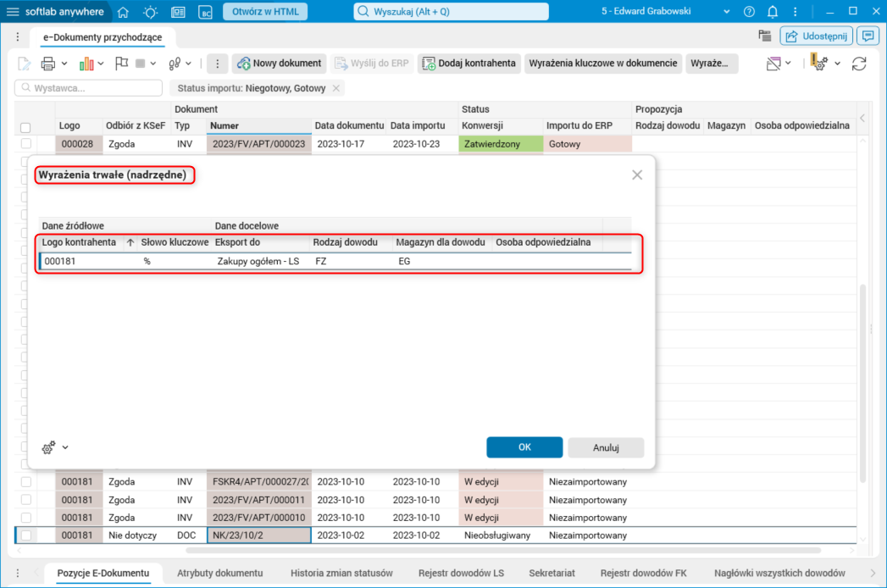Click the Nowy dokument button
The height and width of the screenshot is (588, 887).
click(x=279, y=64)
